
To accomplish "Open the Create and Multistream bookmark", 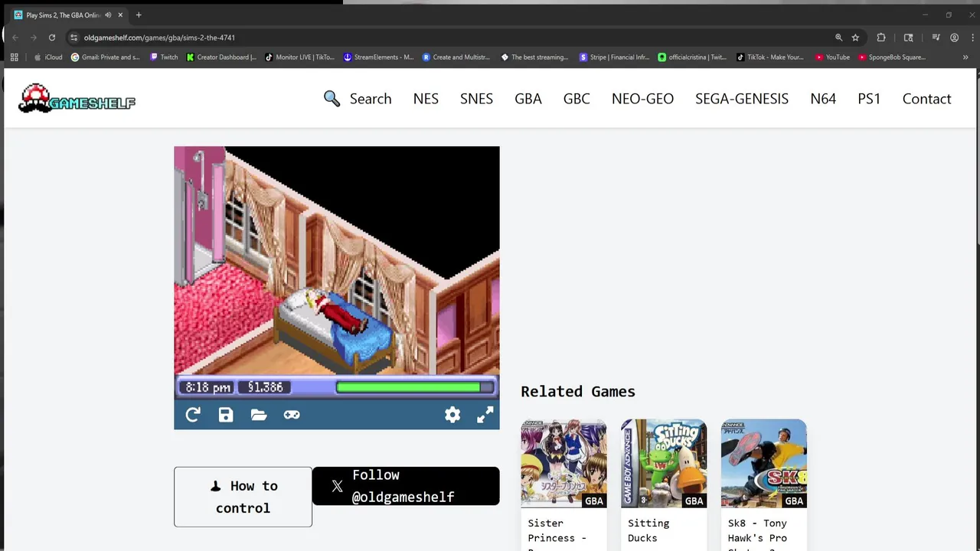I will coord(457,57).
